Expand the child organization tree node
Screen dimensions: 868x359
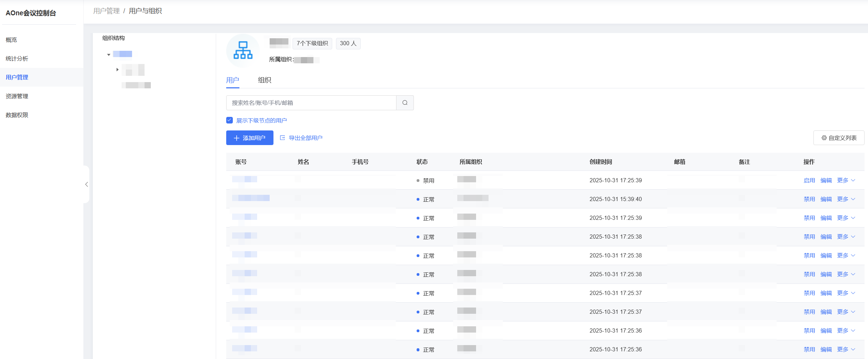pyautogui.click(x=117, y=70)
